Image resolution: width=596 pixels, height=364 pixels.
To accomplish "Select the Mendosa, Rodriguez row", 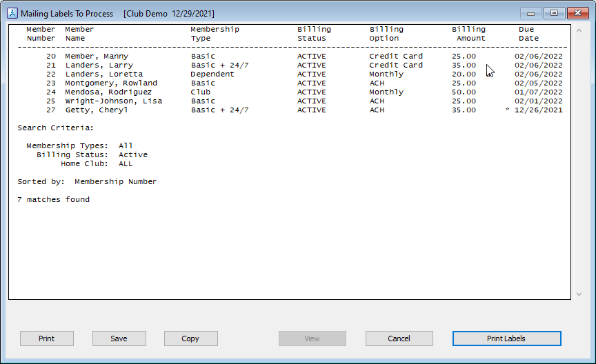I will (x=108, y=92).
